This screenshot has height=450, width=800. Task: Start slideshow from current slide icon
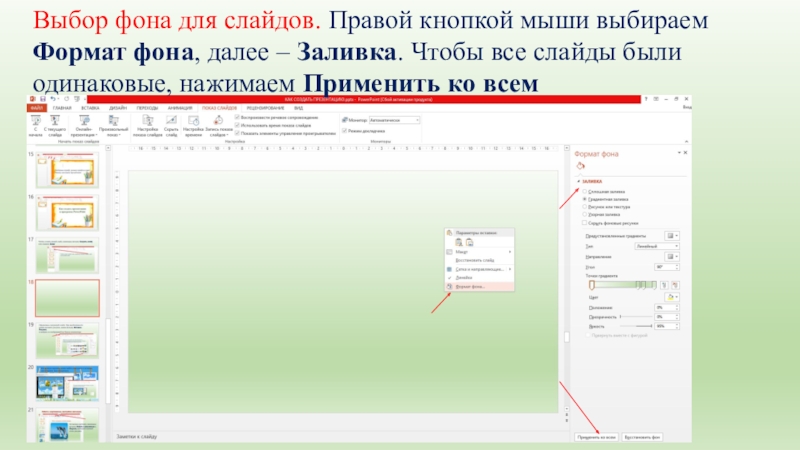click(55, 121)
